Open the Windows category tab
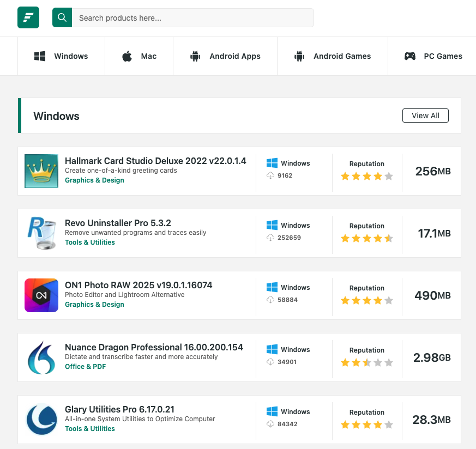 point(61,56)
